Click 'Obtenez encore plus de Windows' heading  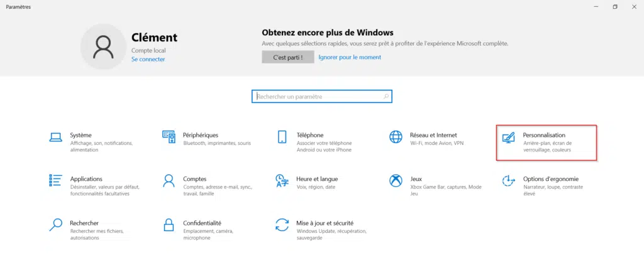pos(327,33)
